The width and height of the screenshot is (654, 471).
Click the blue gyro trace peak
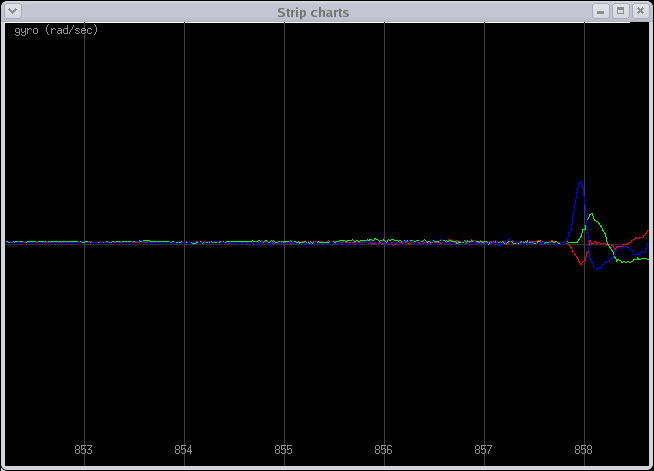(580, 183)
